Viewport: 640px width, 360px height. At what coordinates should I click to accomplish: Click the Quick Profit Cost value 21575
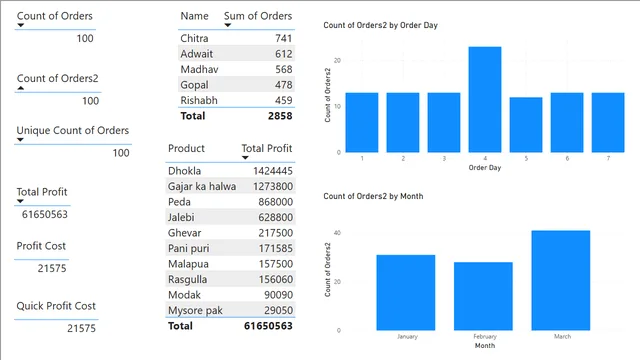coord(81,328)
